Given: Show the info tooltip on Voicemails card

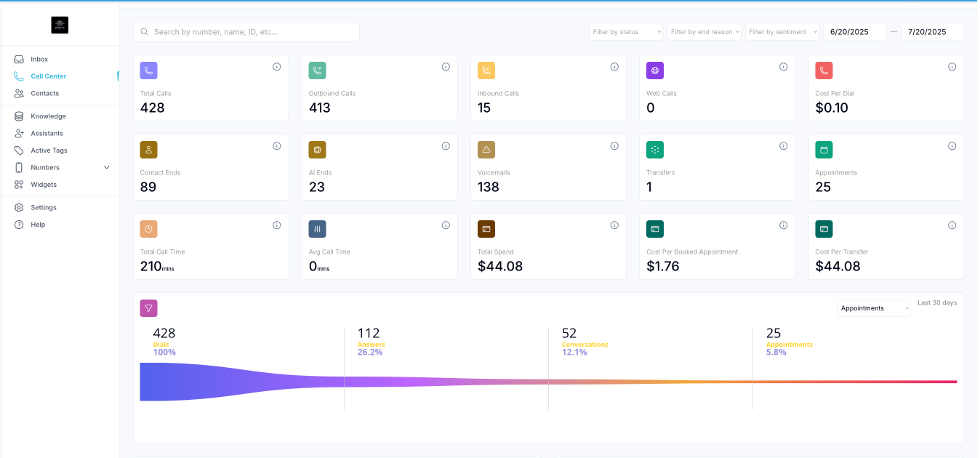Looking at the screenshot, I should 614,145.
